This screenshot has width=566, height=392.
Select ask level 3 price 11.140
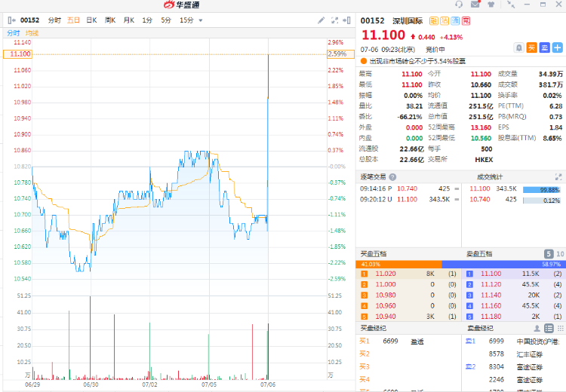(x=491, y=296)
